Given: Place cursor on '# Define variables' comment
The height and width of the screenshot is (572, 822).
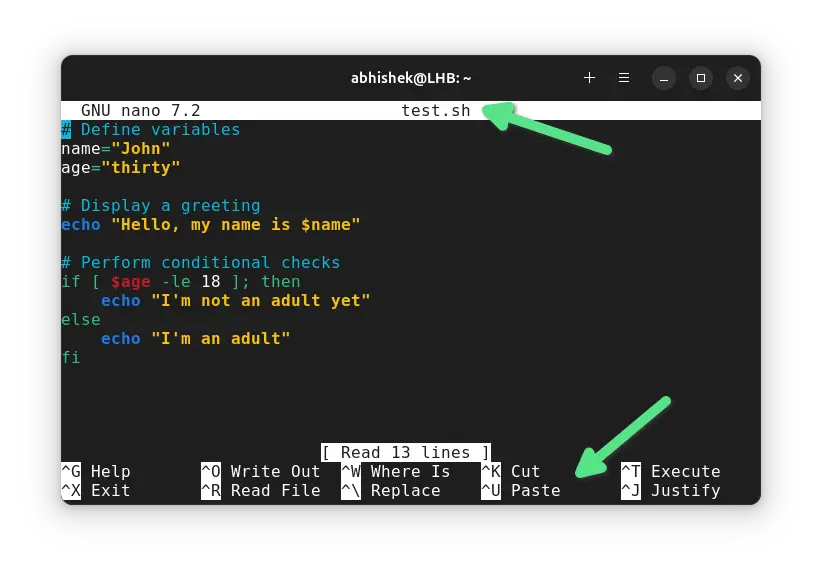Looking at the screenshot, I should tap(150, 129).
